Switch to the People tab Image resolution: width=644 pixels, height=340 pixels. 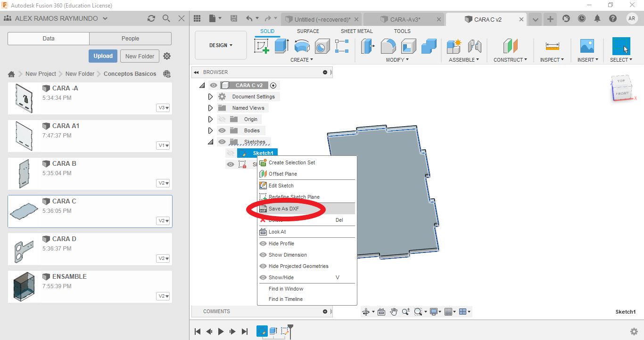(130, 39)
